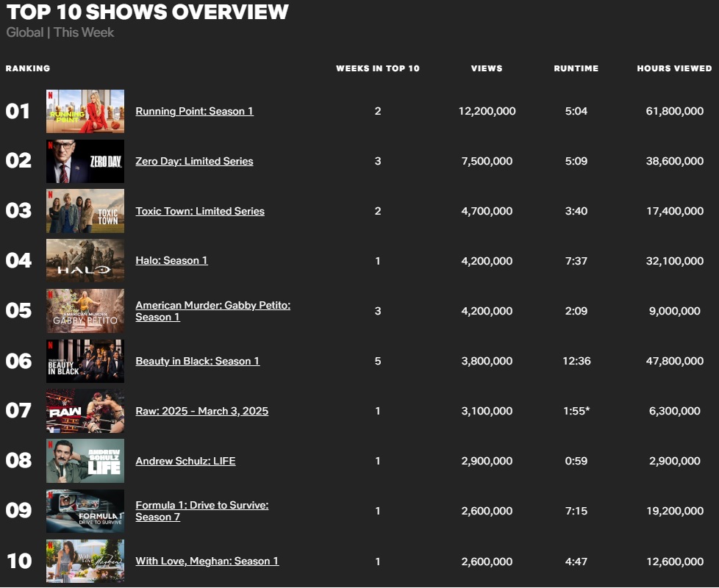Screen dimensions: 719x588
Task: Click the Formula 1 poster thumbnail
Action: (x=85, y=511)
